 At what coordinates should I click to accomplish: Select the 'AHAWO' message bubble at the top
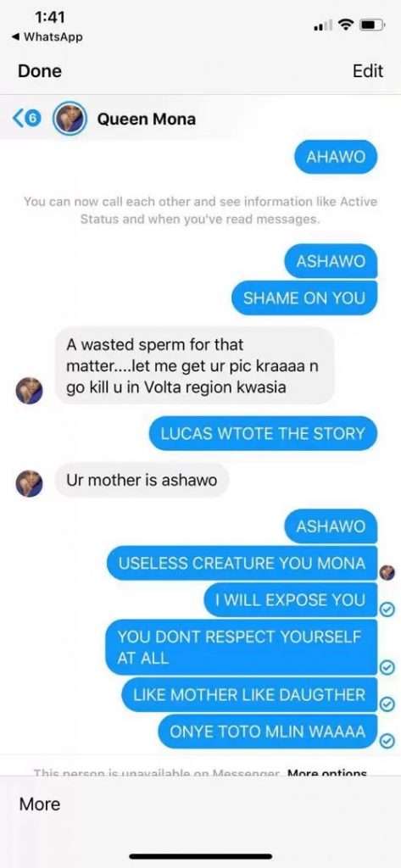pos(336,157)
